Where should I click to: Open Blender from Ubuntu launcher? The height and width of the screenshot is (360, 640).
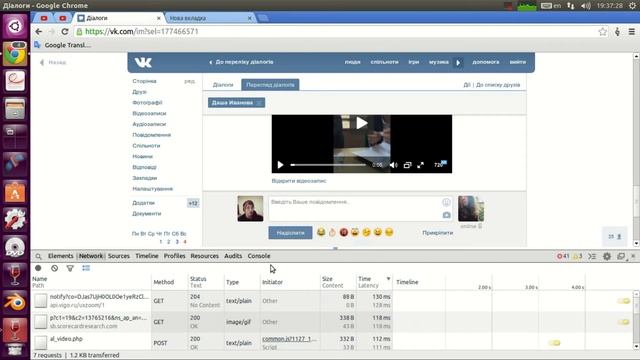(x=15, y=302)
